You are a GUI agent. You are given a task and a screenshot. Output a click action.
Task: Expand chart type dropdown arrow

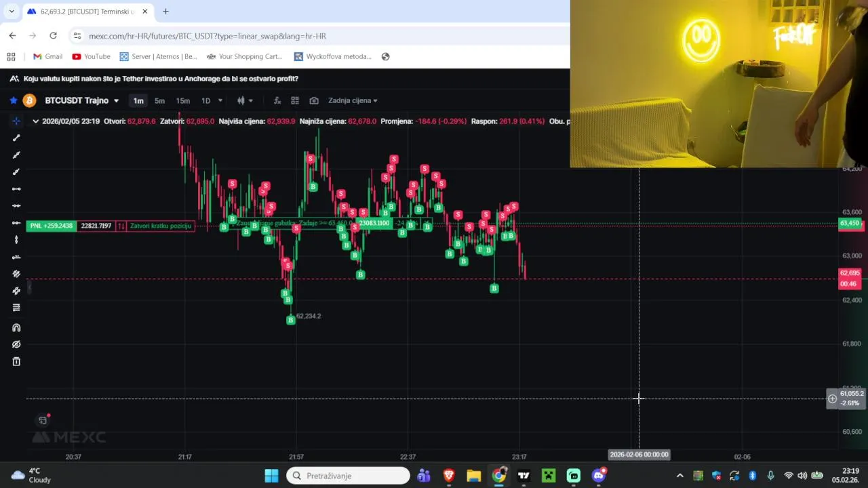pos(251,100)
